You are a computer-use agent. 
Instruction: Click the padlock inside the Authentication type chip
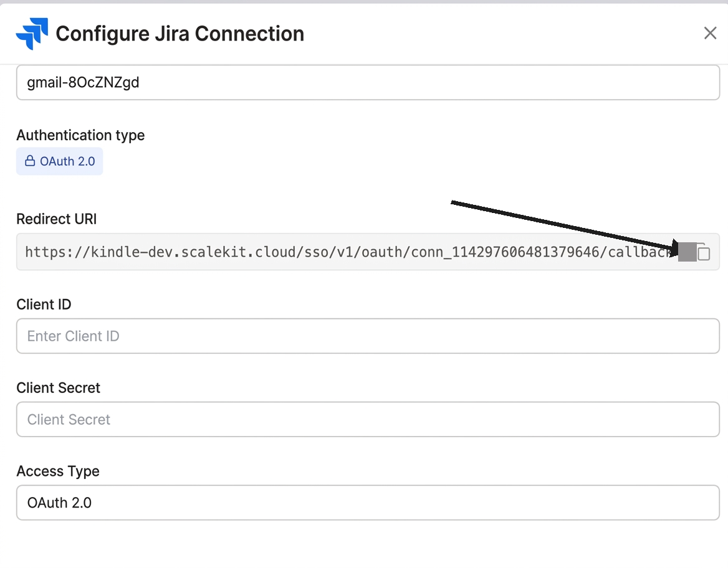click(29, 161)
